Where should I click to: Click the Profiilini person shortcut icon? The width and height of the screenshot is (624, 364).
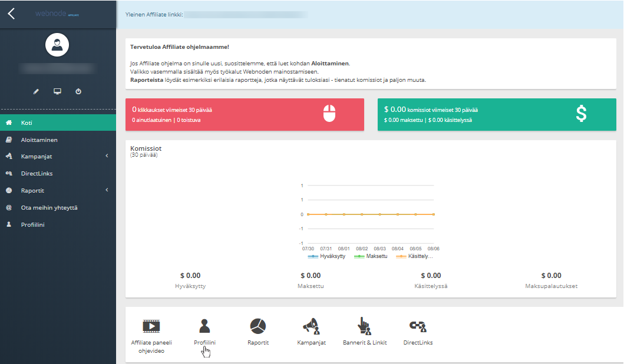point(204,326)
